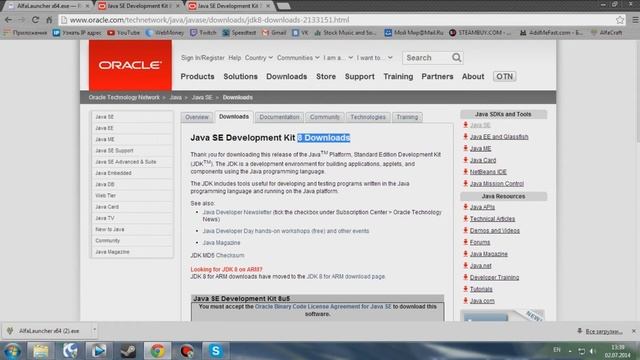Open Tutorials resource link
The height and width of the screenshot is (360, 640).
click(481, 289)
